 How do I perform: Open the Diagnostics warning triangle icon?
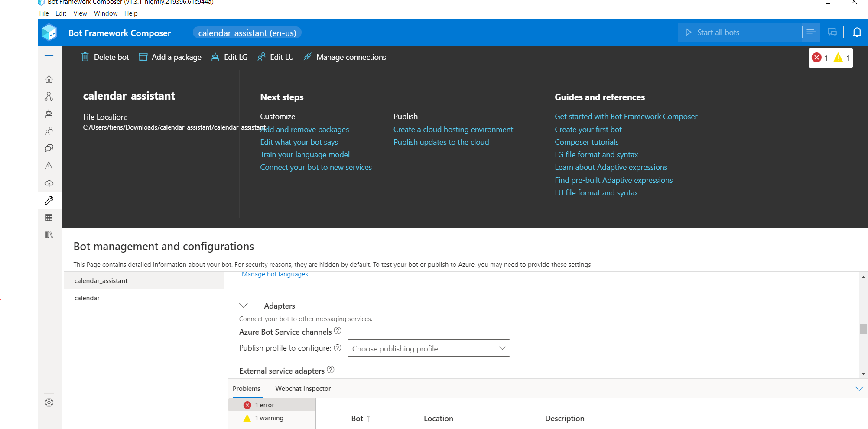[x=49, y=166]
